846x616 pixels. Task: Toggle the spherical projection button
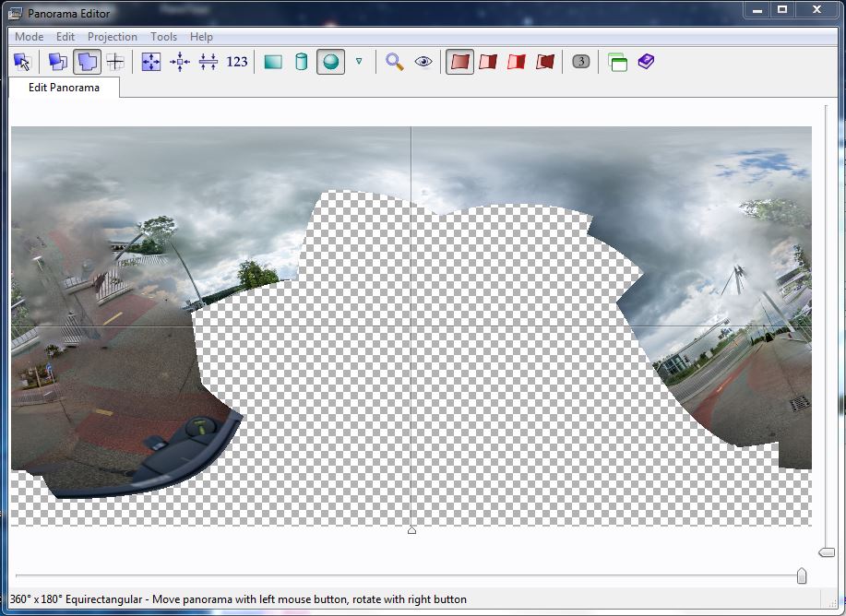pyautogui.click(x=330, y=62)
